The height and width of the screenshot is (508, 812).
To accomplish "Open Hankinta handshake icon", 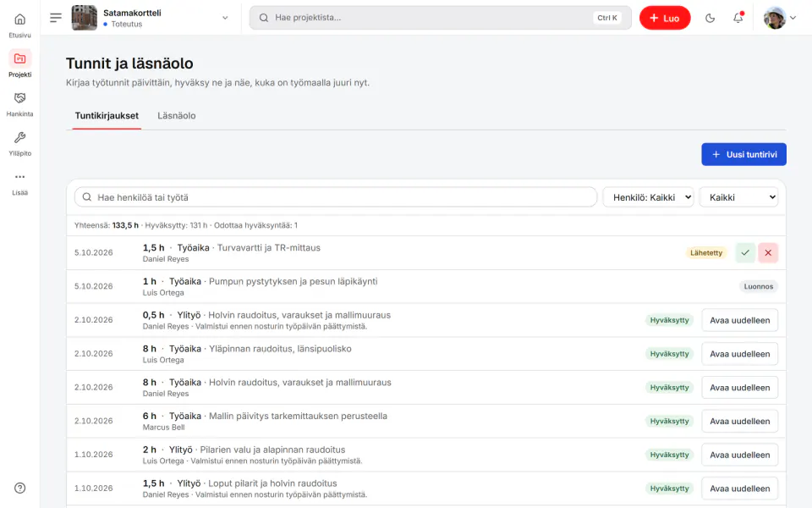I will pos(19,98).
